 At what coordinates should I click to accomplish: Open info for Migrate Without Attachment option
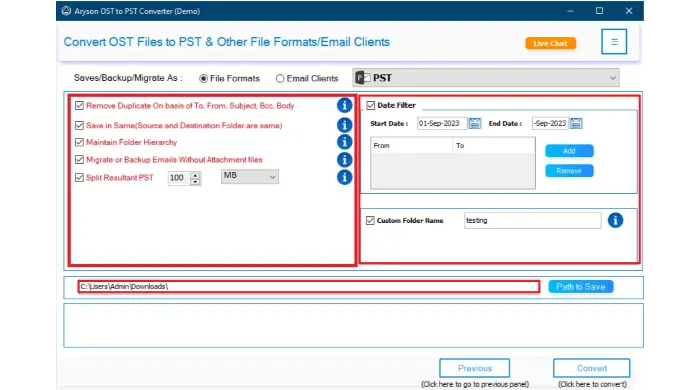tap(344, 159)
